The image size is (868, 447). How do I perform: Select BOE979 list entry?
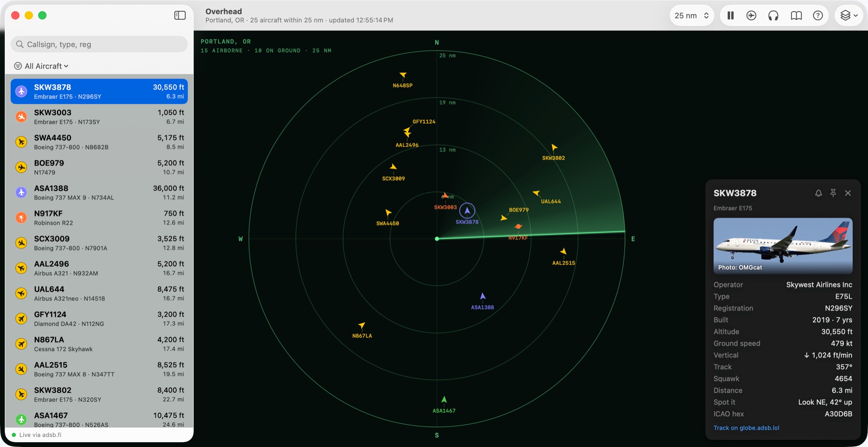click(99, 167)
